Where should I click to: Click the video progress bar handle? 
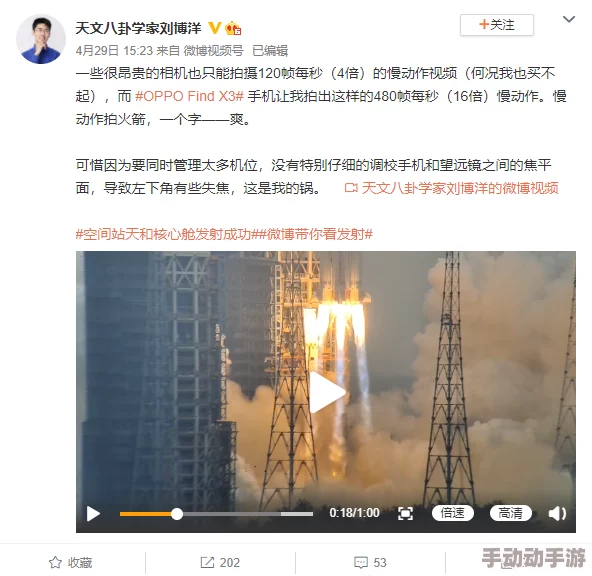(177, 514)
